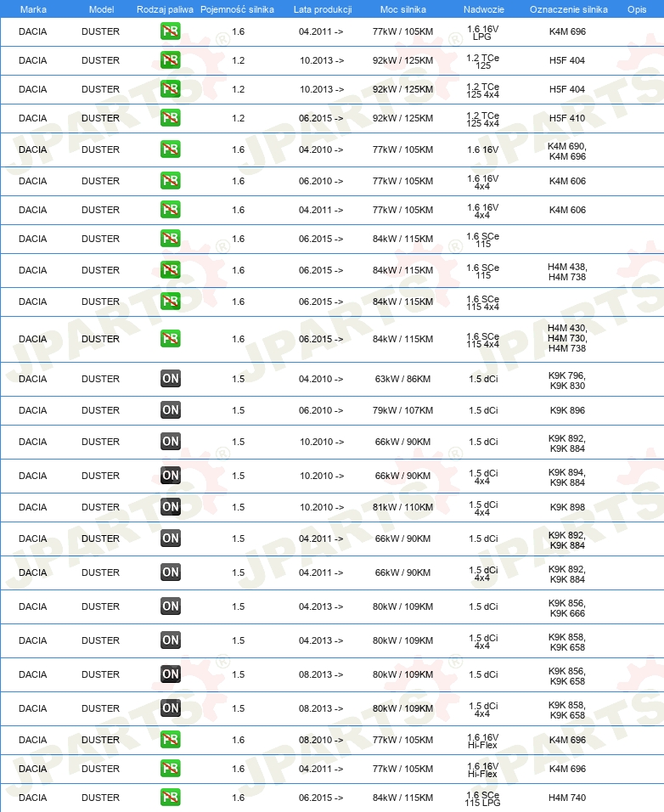Click the Pojemność silnika column header
664x812 pixels.
pyautogui.click(x=237, y=9)
